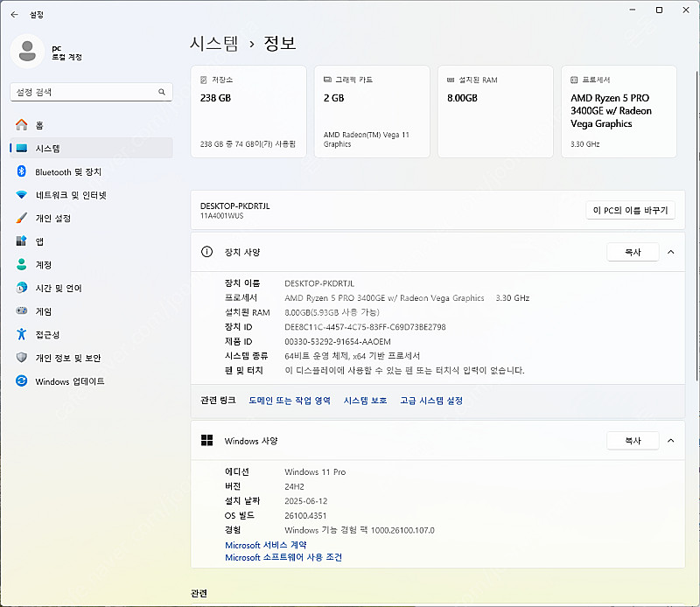Open Microsoft 서비스 계약 link
This screenshot has width=700, height=607.
[266, 545]
